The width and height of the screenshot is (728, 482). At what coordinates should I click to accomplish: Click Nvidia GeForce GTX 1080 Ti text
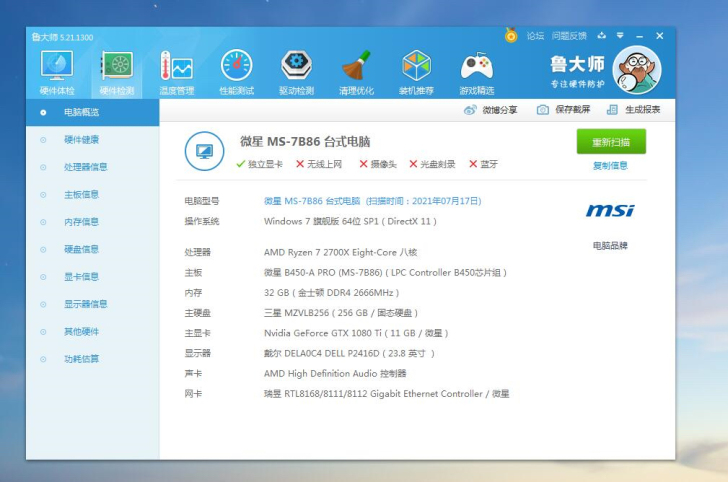coord(356,333)
